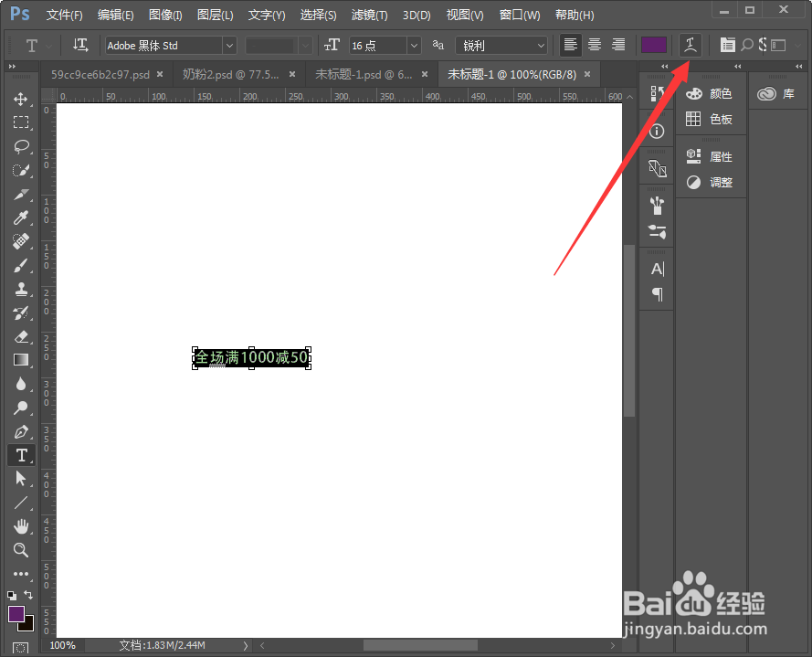The width and height of the screenshot is (812, 657).
Task: Expand the icon panel dock containing History
Action: 664,67
